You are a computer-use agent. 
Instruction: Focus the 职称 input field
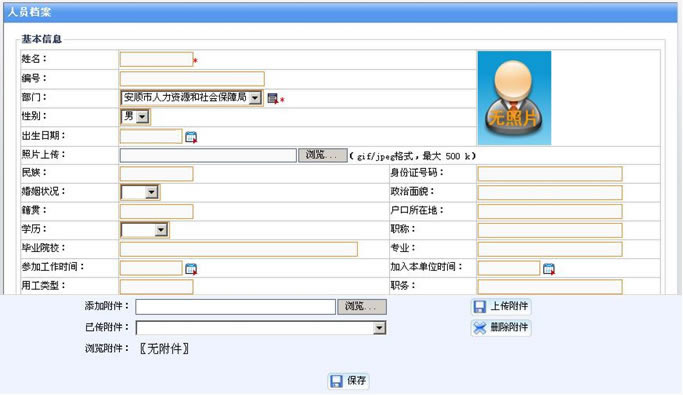(x=550, y=230)
